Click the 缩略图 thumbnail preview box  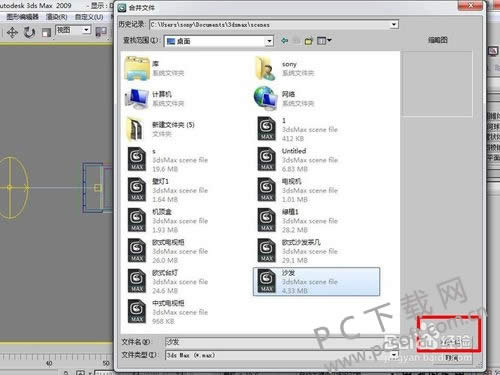(x=437, y=83)
